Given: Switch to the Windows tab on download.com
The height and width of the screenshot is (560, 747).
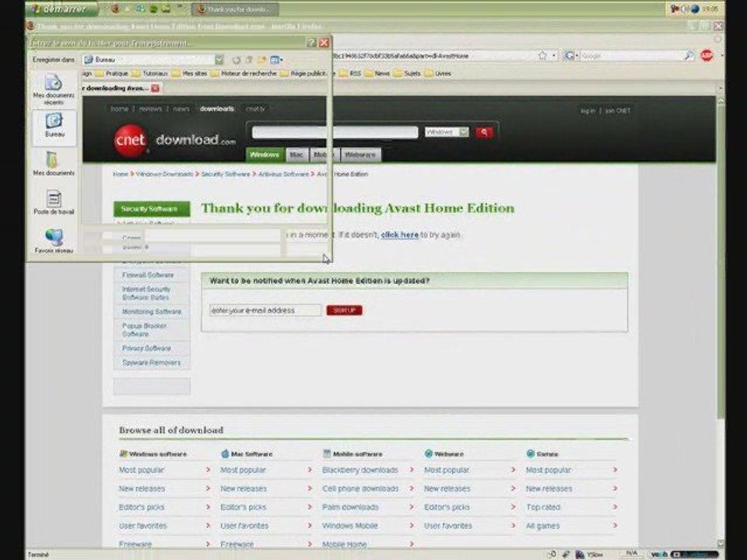Looking at the screenshot, I should click(x=265, y=155).
